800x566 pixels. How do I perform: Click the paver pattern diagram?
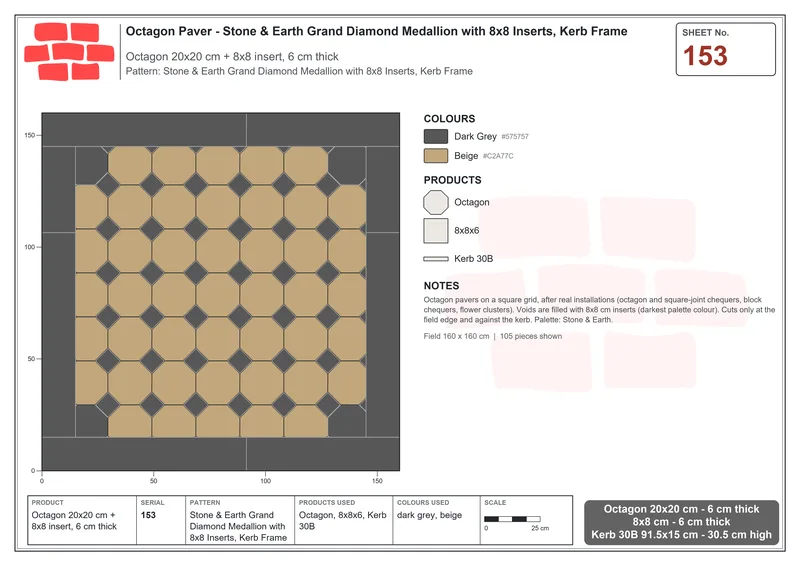[x=221, y=292]
